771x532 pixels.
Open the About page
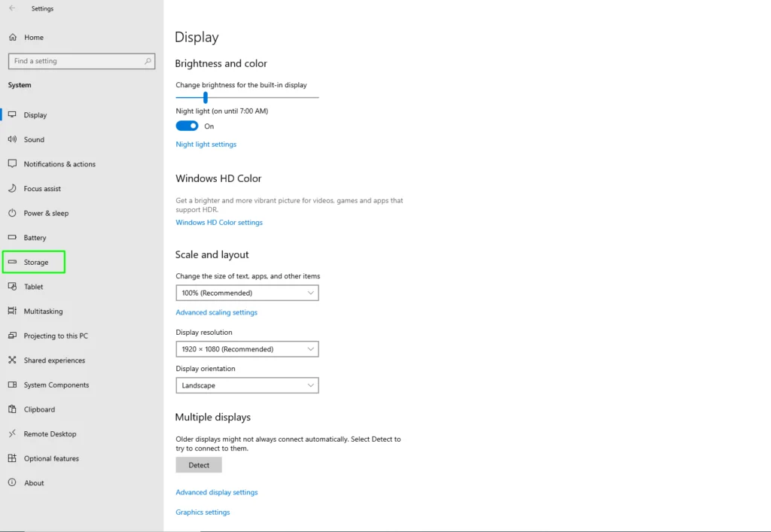pos(34,483)
